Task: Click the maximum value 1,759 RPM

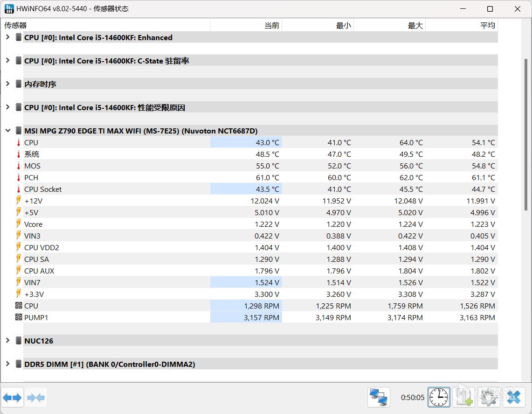Action: point(405,306)
